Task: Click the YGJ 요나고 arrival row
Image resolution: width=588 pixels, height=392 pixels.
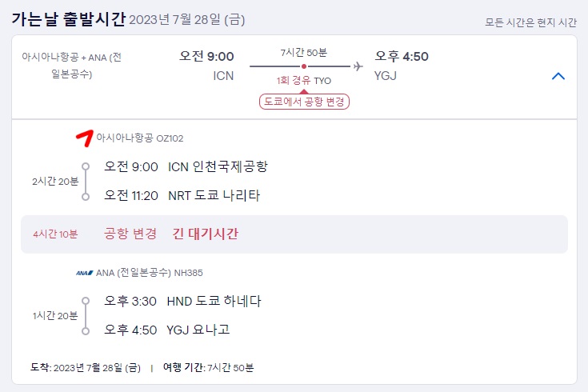Action: pos(166,330)
